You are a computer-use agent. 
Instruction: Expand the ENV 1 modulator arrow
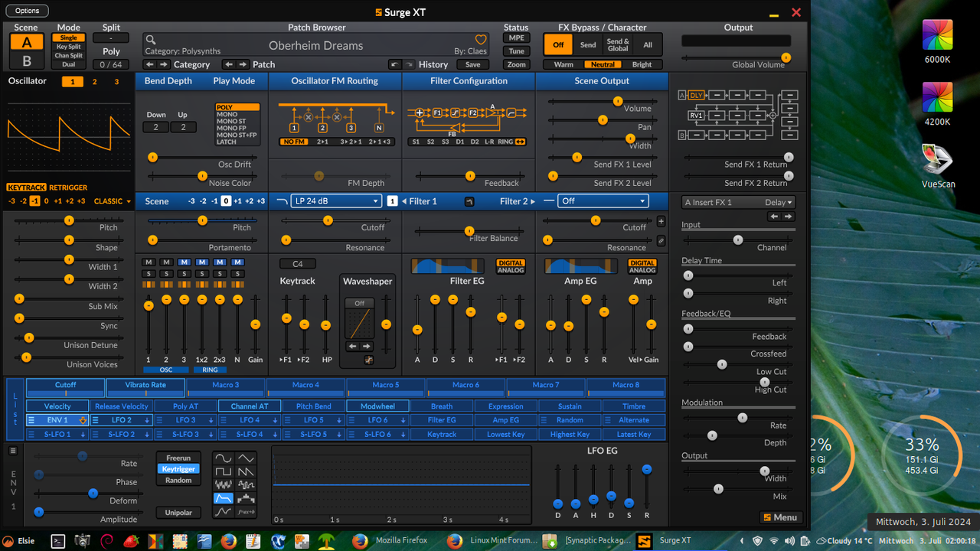click(x=82, y=420)
